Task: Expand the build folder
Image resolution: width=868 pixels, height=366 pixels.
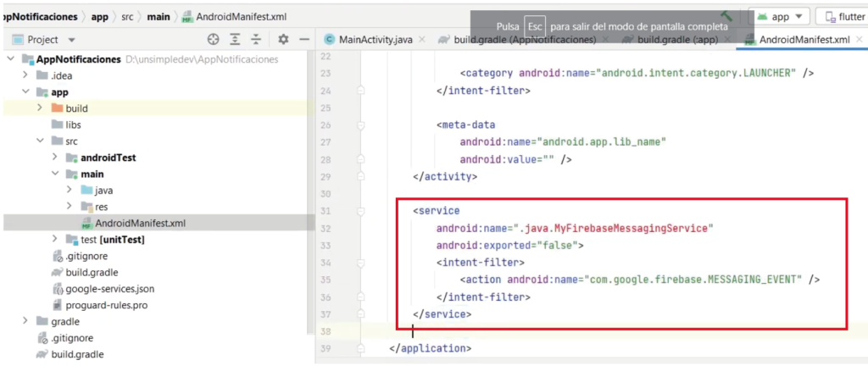Action: [40, 108]
